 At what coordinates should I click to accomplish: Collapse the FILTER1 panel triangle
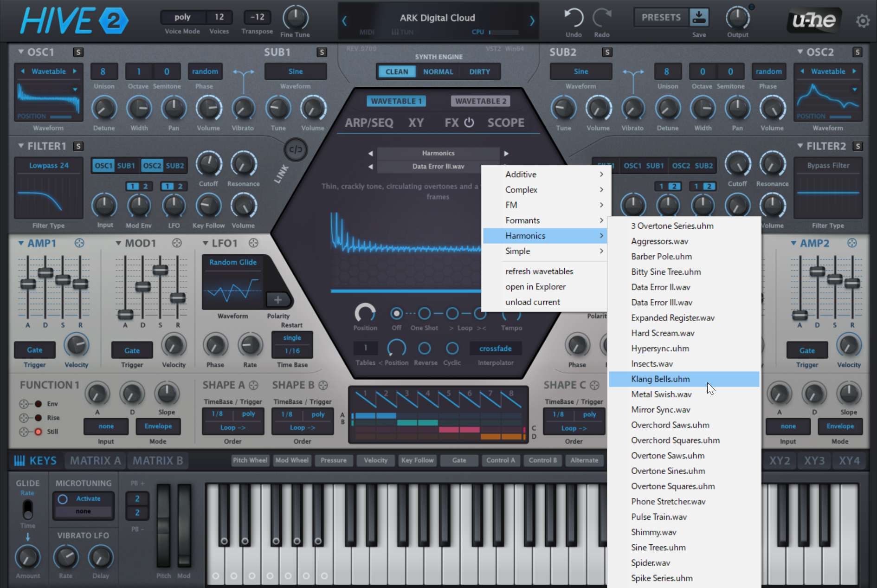tap(21, 146)
